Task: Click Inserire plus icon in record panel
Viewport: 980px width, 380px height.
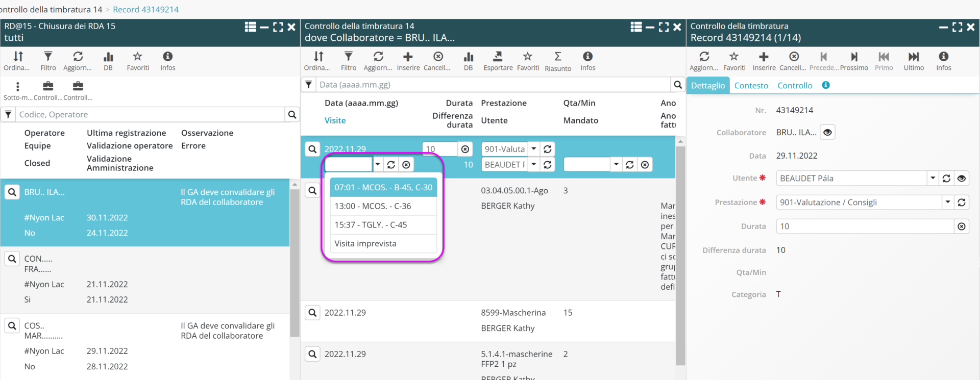Action: (x=764, y=57)
